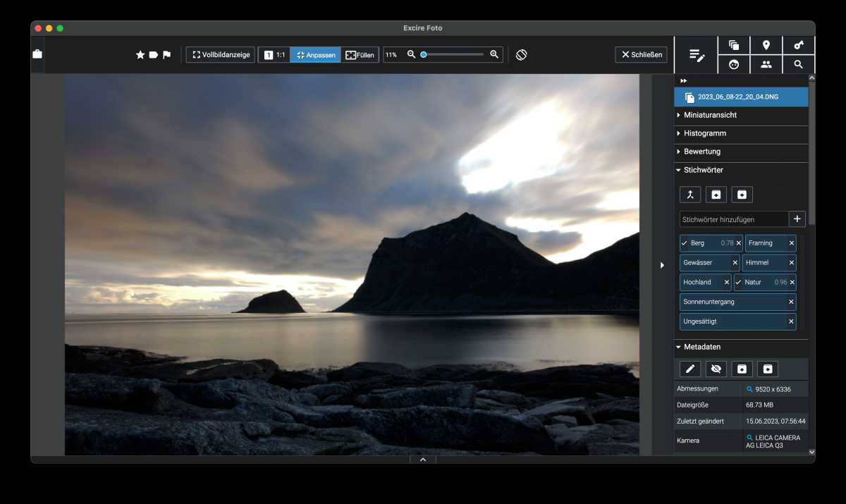Click the flag icon in toolbar
This screenshot has width=846, height=504.
[x=167, y=55]
